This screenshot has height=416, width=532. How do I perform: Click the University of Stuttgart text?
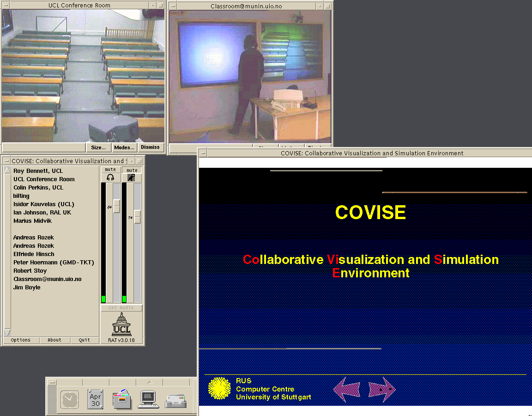[x=273, y=397]
